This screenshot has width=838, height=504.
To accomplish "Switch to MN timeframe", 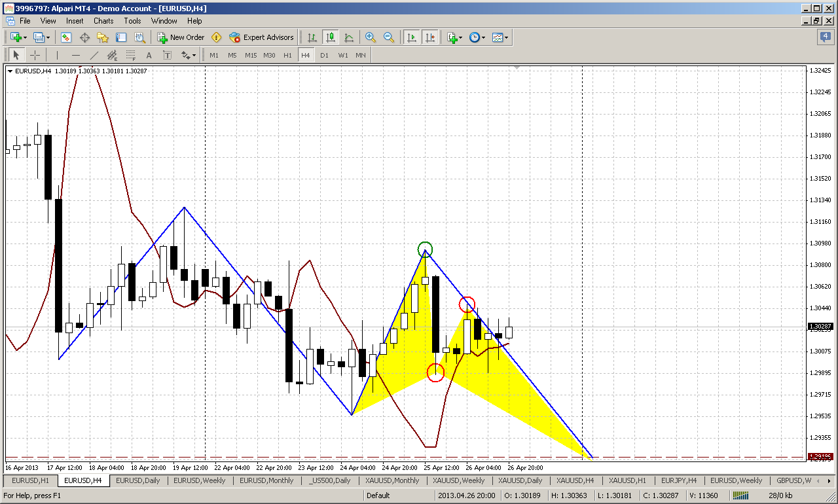I will point(361,55).
